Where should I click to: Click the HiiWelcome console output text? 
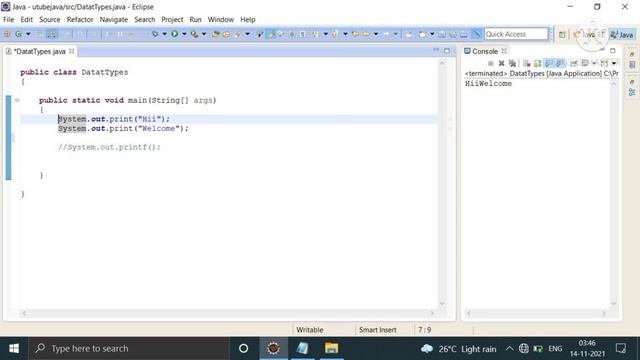pyautogui.click(x=488, y=84)
